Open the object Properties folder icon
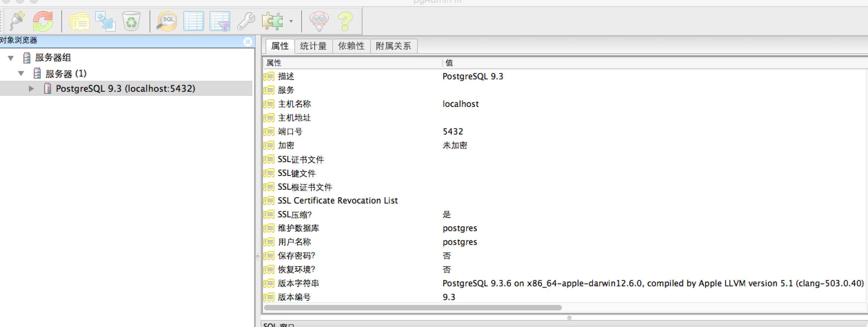 click(x=79, y=21)
